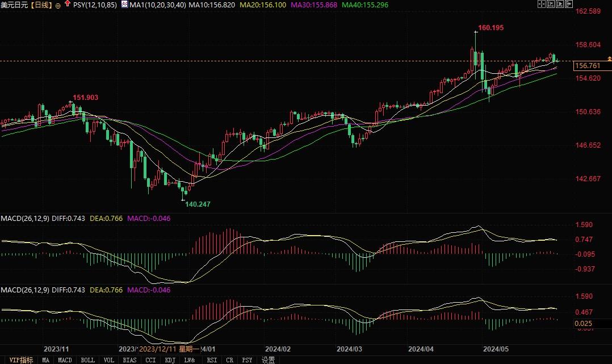Image resolution: width=612 pixels, height=364 pixels.
Task: Click the restore horizontal scale icon
Action: (x=569, y=4)
